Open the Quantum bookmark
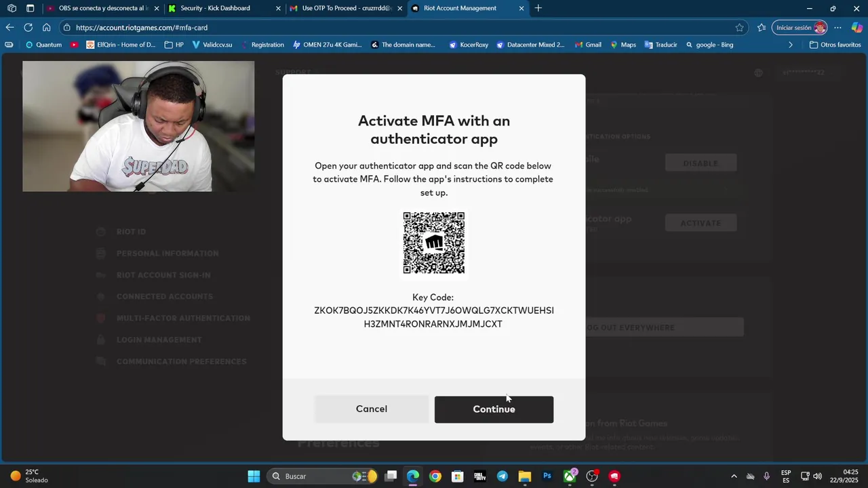The image size is (868, 488). click(43, 45)
